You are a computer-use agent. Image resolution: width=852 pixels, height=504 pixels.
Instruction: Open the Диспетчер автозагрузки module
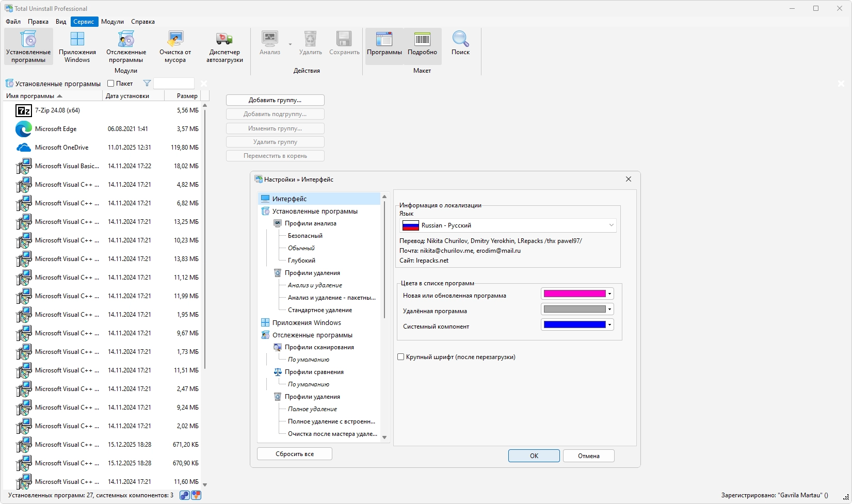(224, 46)
